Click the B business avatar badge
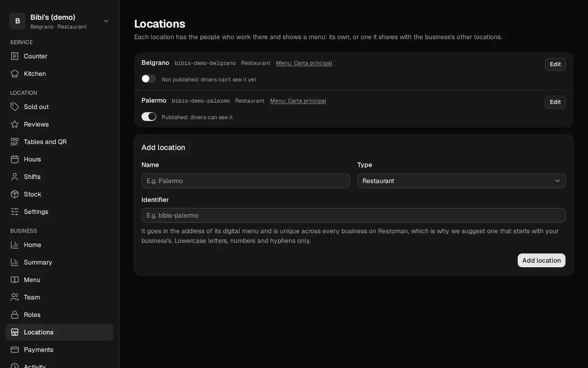Screen dimensions: 588x368 coord(17,21)
